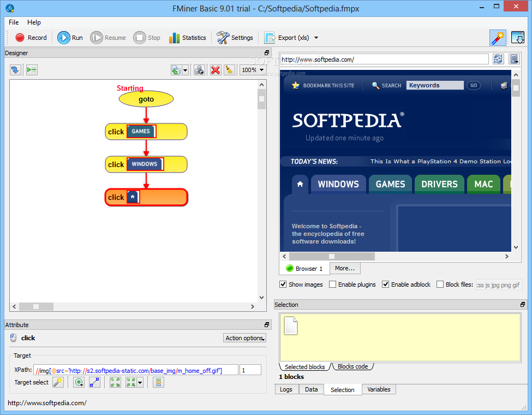Click the expand selection arrows icon

[x=115, y=382]
